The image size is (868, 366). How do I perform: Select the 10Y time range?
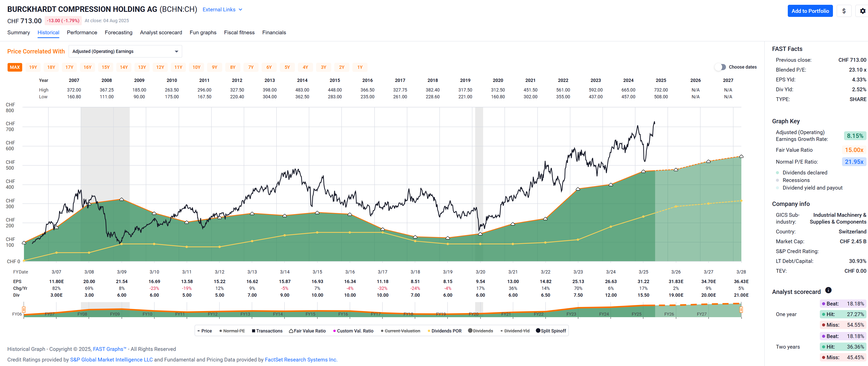coord(197,67)
